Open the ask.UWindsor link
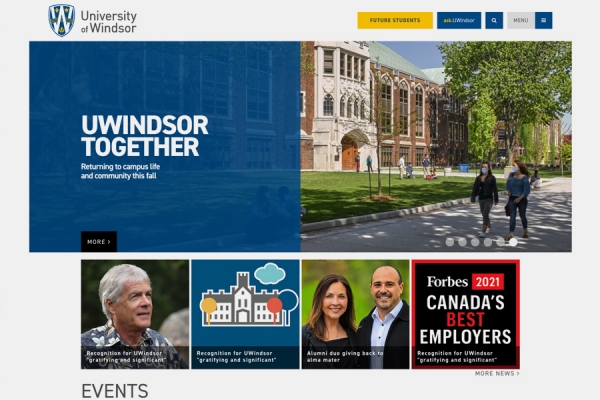Viewport: 600px width, 400px height. click(459, 20)
